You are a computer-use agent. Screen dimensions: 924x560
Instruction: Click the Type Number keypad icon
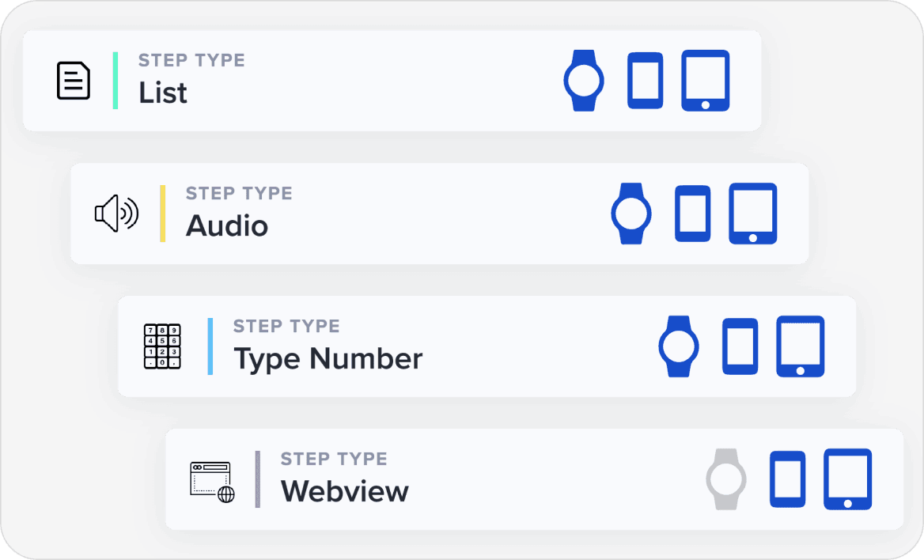[162, 346]
